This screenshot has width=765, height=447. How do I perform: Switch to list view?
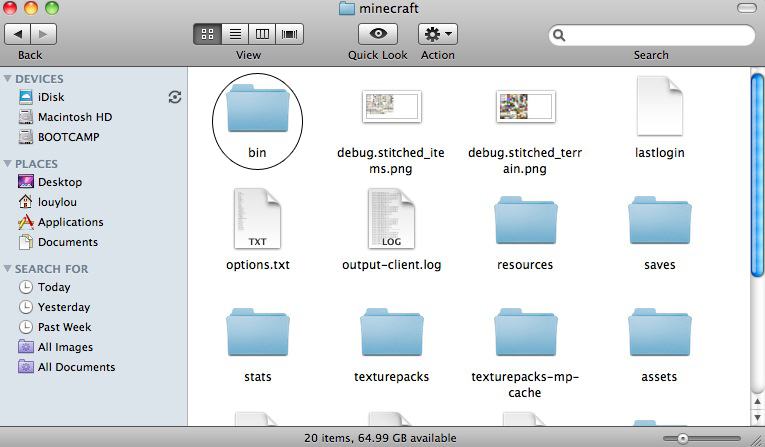(x=235, y=34)
